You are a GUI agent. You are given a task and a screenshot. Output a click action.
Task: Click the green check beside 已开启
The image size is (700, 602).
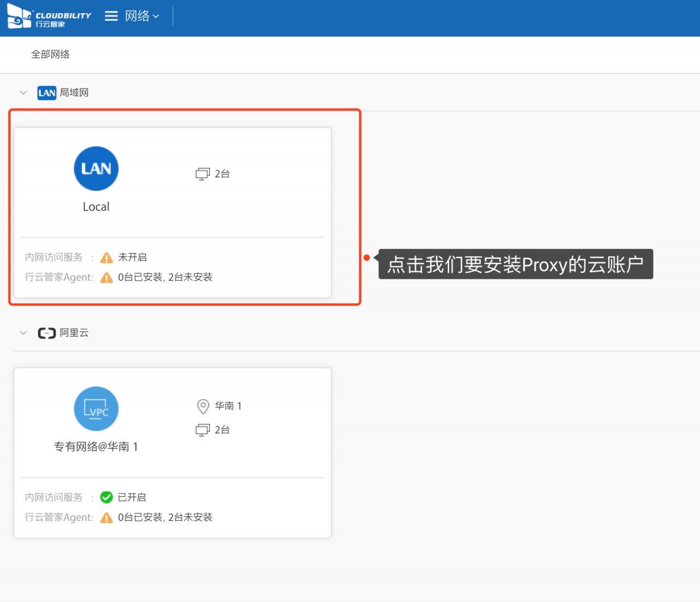coord(107,497)
